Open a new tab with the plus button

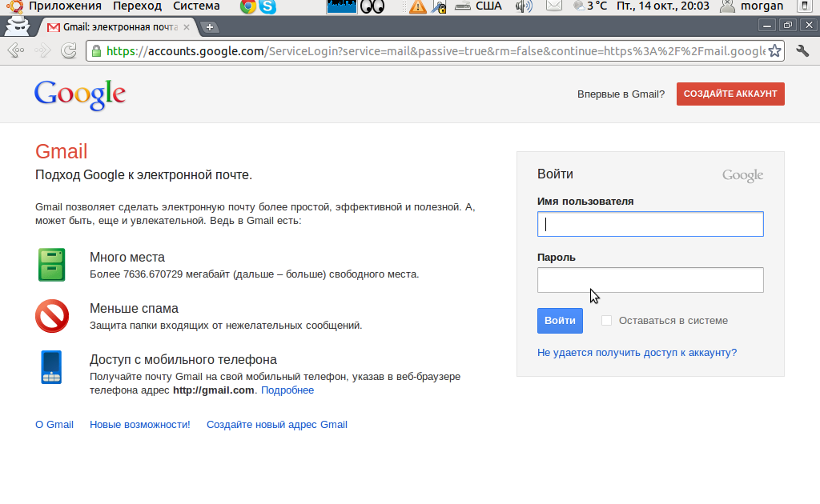click(209, 27)
